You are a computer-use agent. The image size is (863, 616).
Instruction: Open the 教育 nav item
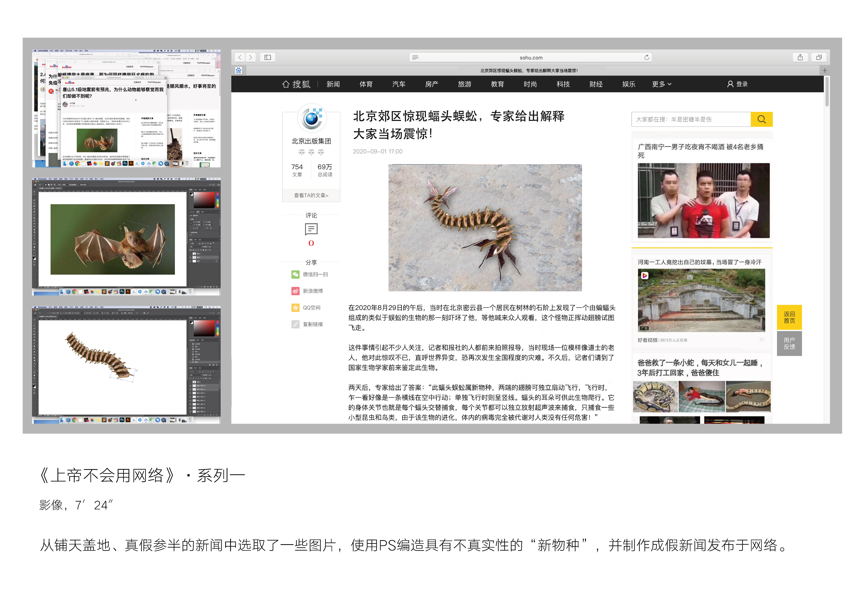click(497, 84)
